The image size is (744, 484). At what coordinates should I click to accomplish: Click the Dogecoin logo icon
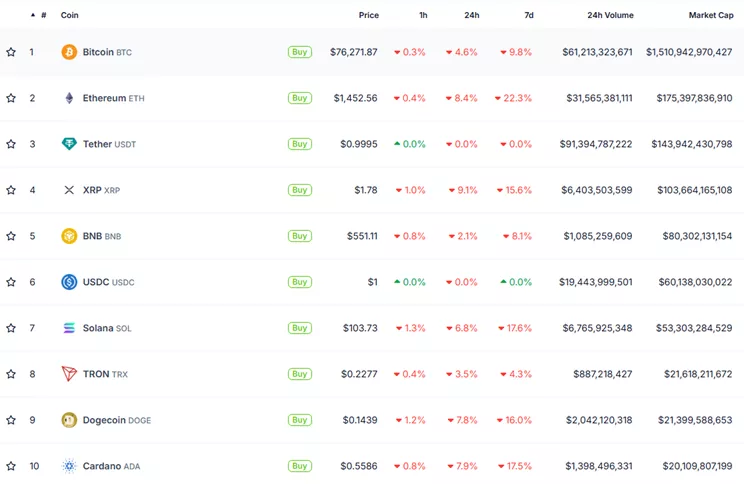pos(69,420)
